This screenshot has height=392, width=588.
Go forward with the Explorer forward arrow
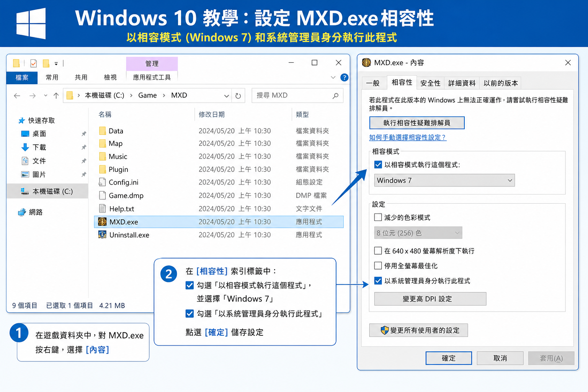33,96
